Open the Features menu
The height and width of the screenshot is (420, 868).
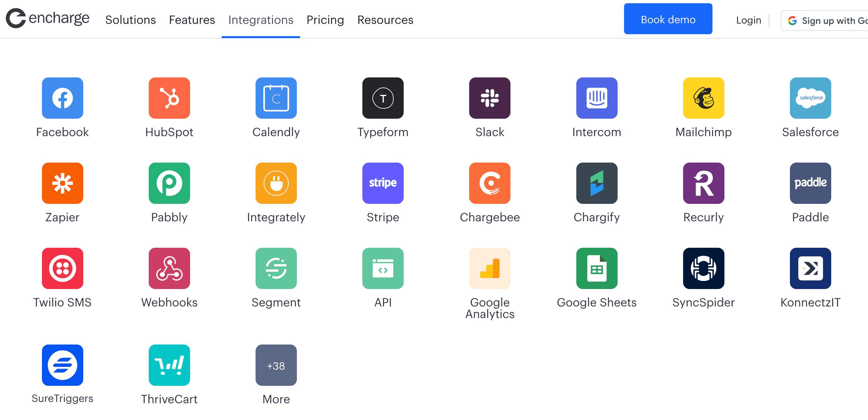[192, 20]
